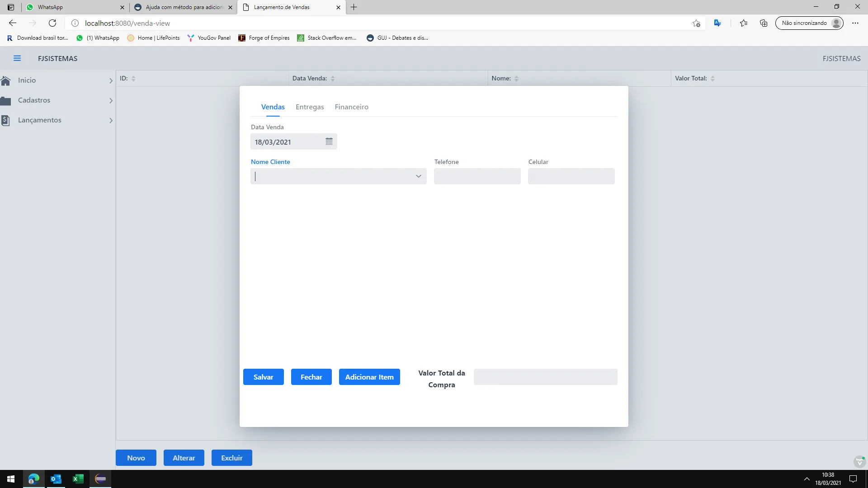Refresh the browser page
This screenshot has height=488, width=868.
pos(52,23)
